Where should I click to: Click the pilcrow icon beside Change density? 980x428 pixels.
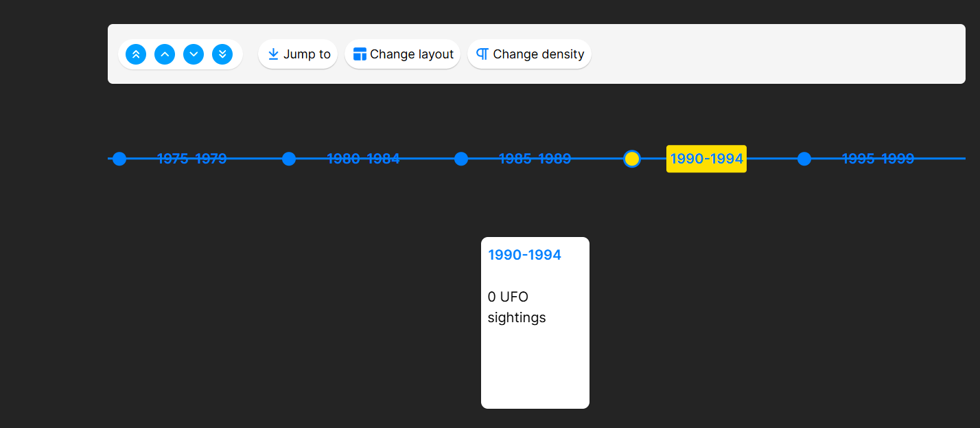[x=482, y=54]
